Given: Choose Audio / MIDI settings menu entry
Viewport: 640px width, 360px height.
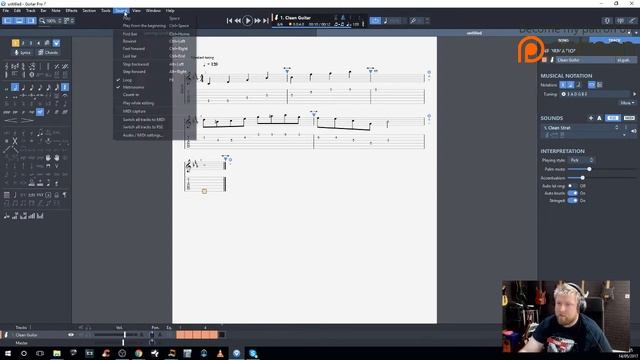Looking at the screenshot, I should point(155,135).
